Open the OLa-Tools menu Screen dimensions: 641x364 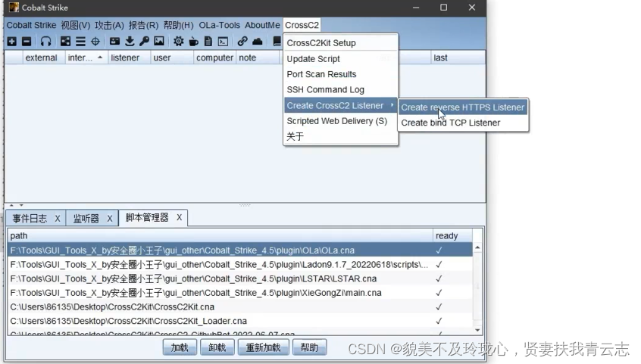coord(219,25)
